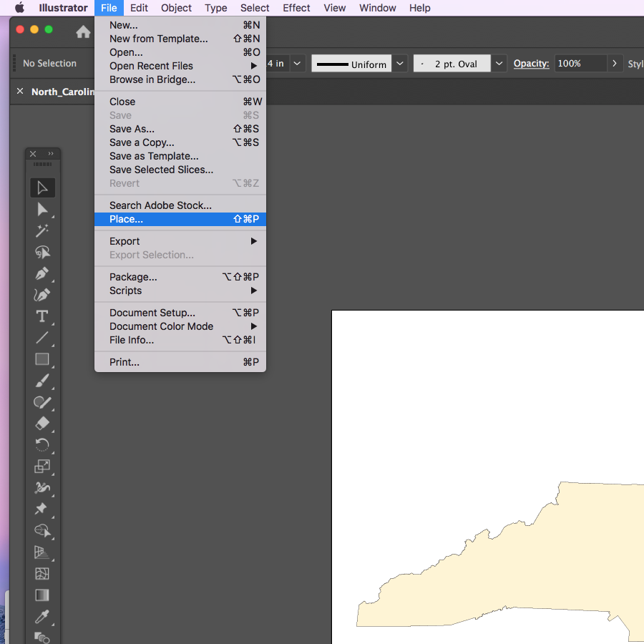Open the Help menu
644x644 pixels.
coord(419,8)
